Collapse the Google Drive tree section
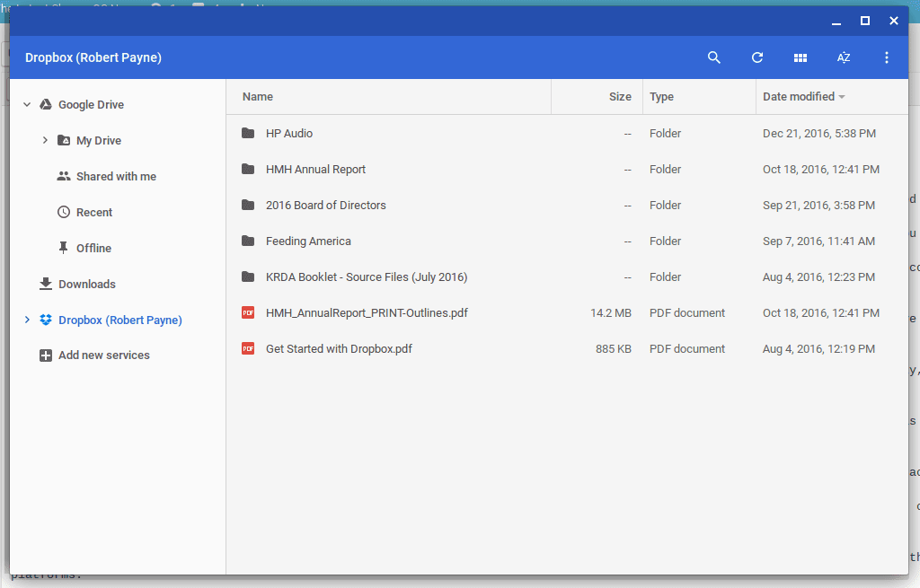920x588 pixels. click(x=26, y=104)
